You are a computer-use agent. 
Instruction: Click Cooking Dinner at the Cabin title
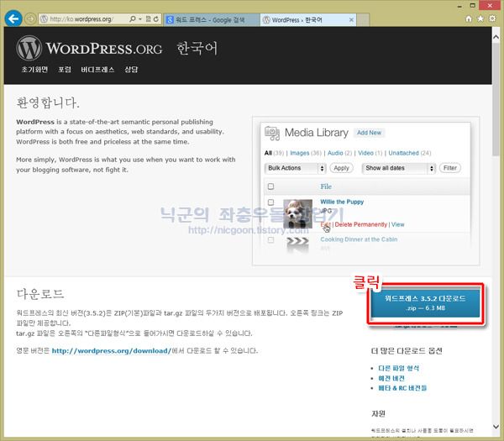pos(359,239)
